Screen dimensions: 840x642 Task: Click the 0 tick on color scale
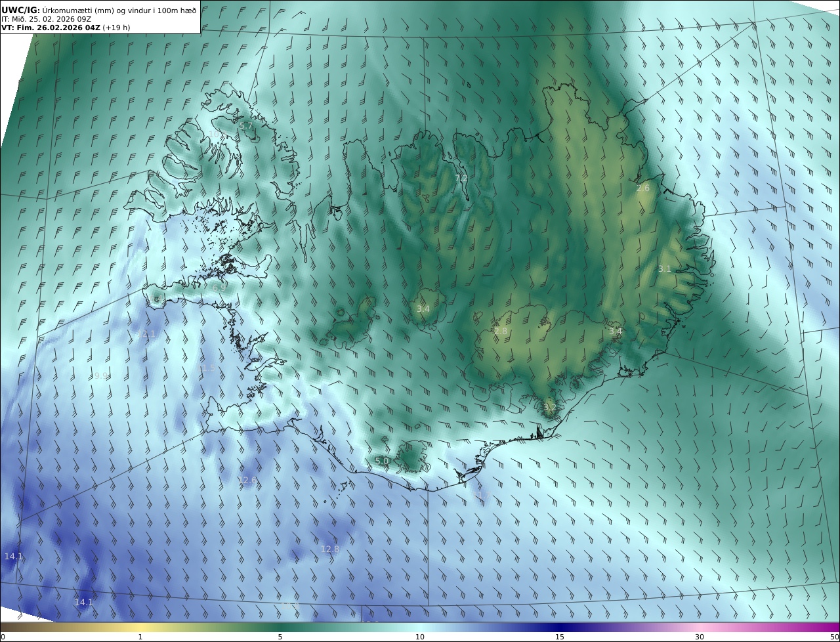click(3, 637)
